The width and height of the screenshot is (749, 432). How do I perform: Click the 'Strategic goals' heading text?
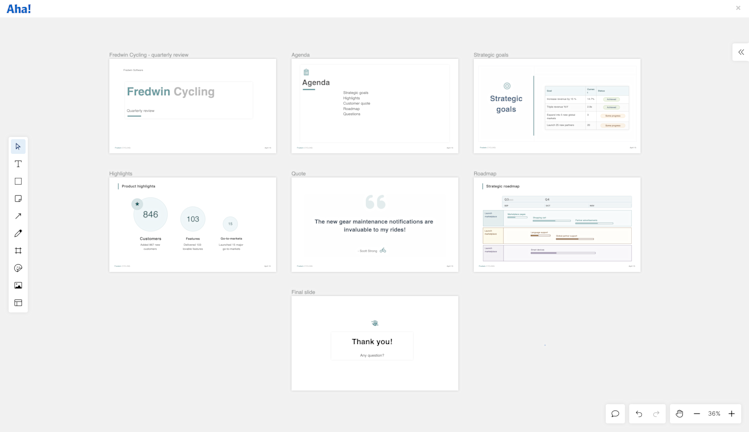point(506,104)
